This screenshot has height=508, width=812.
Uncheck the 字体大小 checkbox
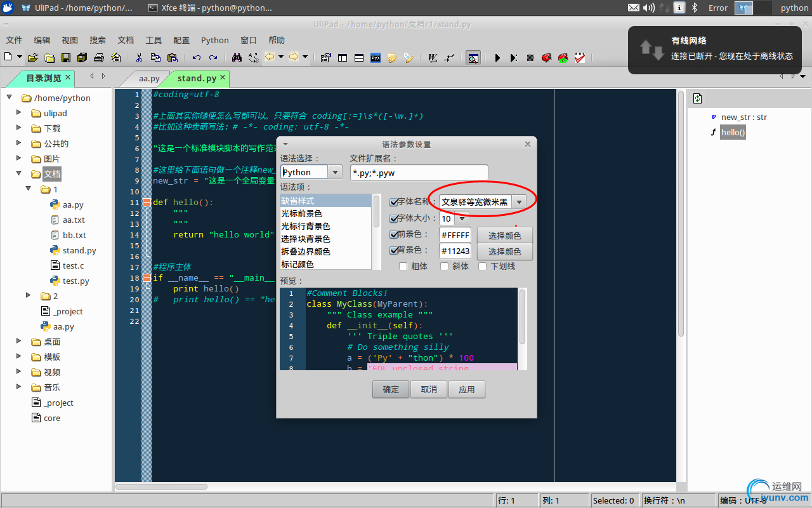393,218
